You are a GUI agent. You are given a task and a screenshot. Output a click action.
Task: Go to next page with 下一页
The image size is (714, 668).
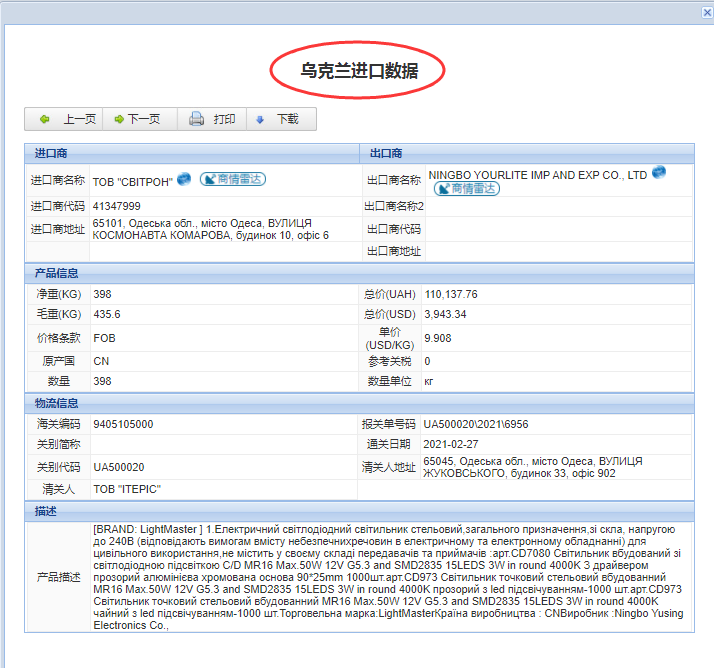(135, 119)
